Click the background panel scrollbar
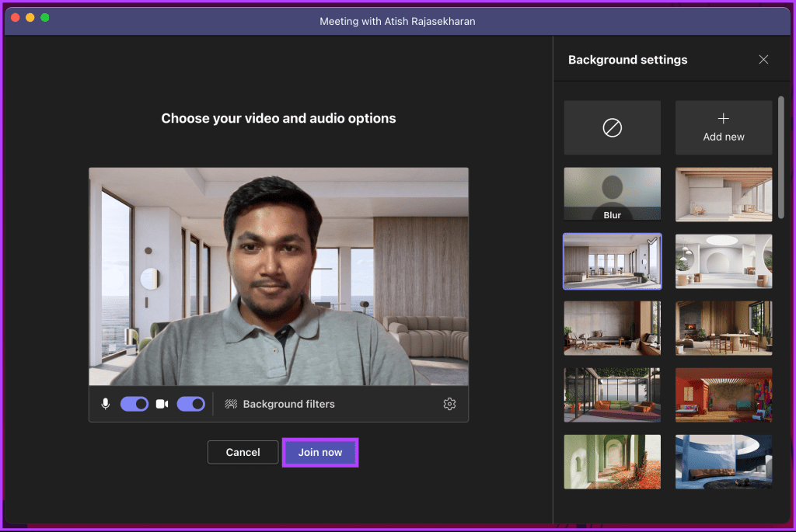 (782, 155)
